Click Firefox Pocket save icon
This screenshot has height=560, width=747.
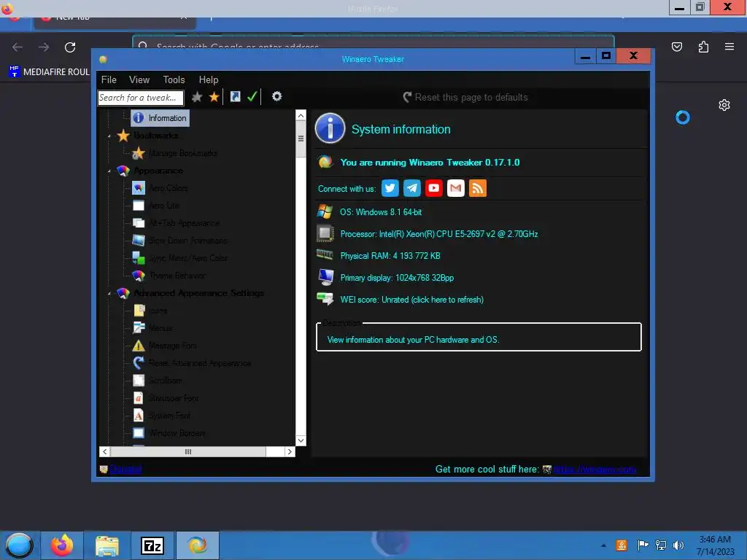click(677, 47)
